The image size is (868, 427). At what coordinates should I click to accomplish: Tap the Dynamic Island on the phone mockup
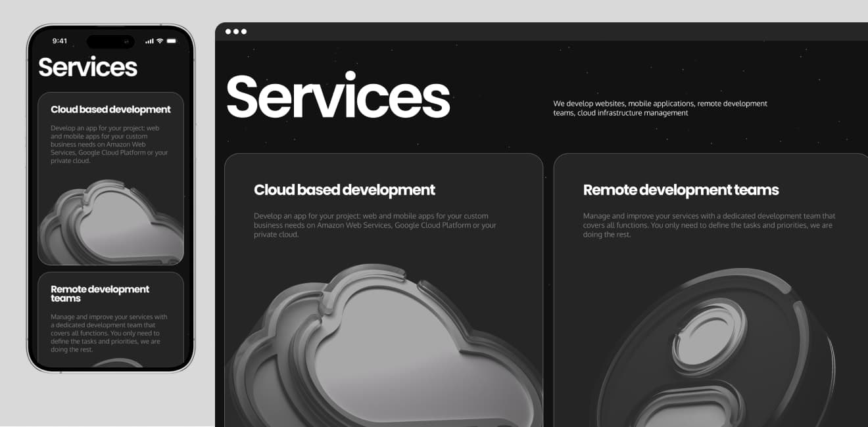click(110, 41)
